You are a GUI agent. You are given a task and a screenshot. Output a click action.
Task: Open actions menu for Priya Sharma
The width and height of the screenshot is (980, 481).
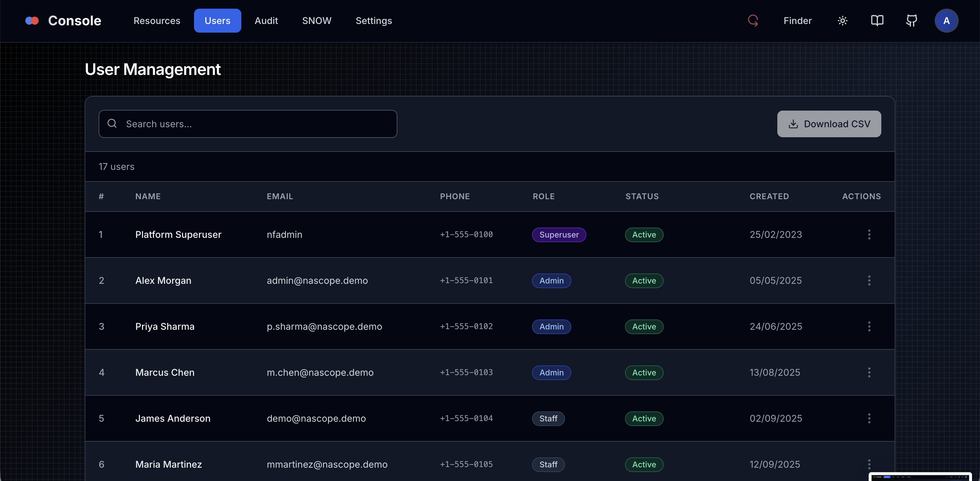(869, 327)
